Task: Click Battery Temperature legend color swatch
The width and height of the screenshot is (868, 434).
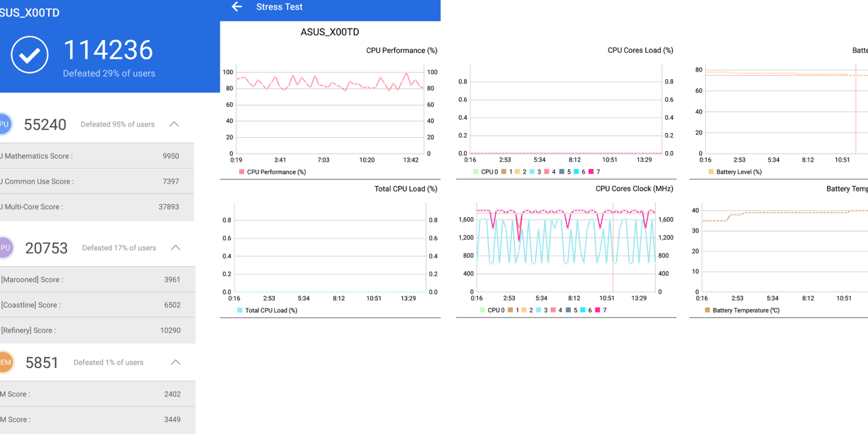Action: coord(707,310)
